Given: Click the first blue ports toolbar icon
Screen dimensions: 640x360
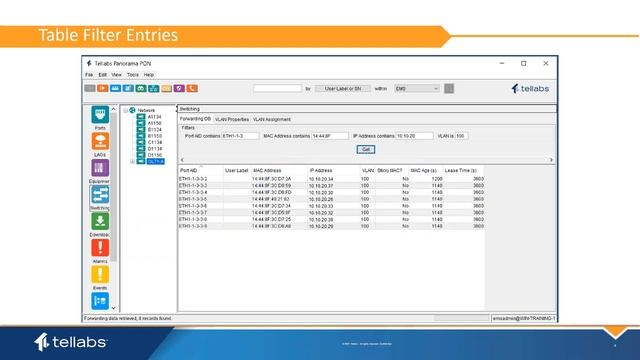Looking at the screenshot, I should [x=115, y=88].
